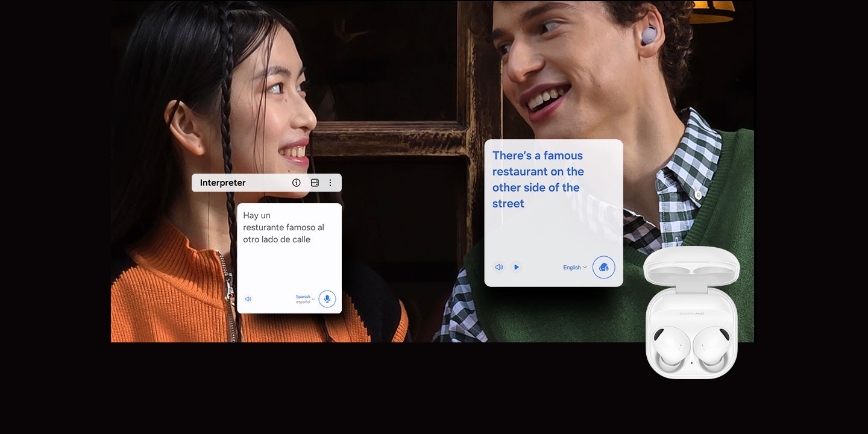Expand the Spanish español language dropdown
Viewport: 868px width, 434px height.
pyautogui.click(x=305, y=299)
